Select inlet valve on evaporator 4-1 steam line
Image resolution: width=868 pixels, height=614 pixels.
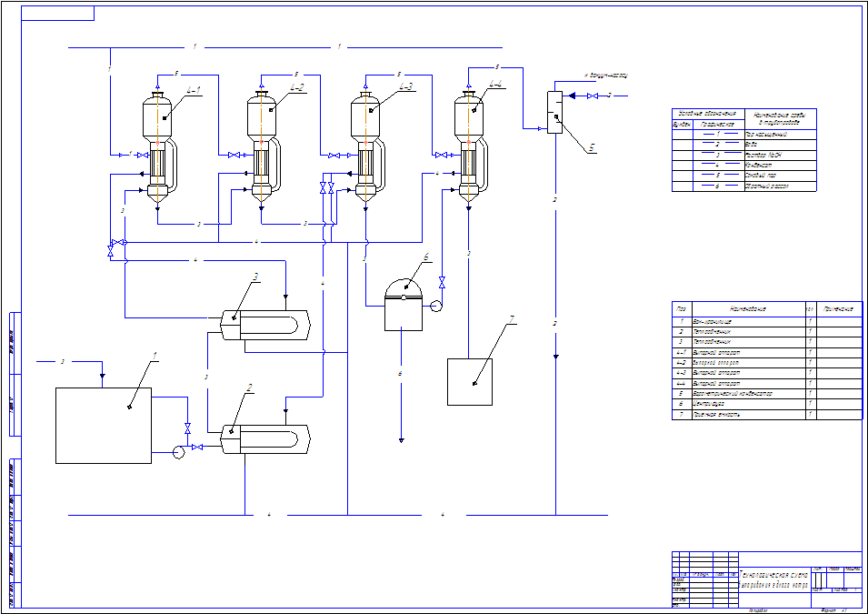click(143, 156)
